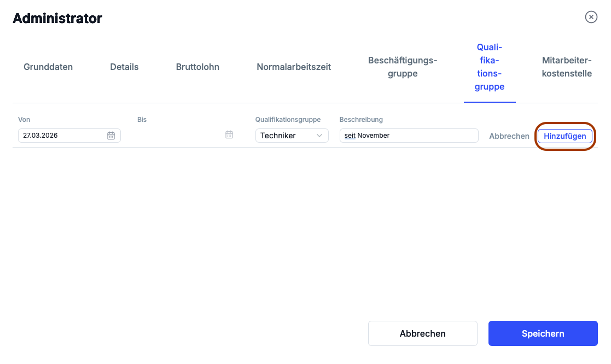Click the Administrator dialog heading
Screen dimensions: 611x364
[x=57, y=19]
